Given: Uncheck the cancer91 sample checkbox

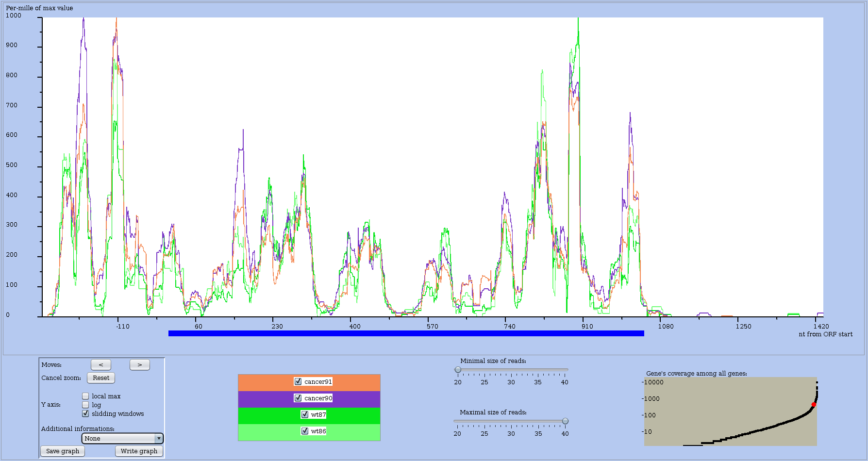Looking at the screenshot, I should coord(298,382).
